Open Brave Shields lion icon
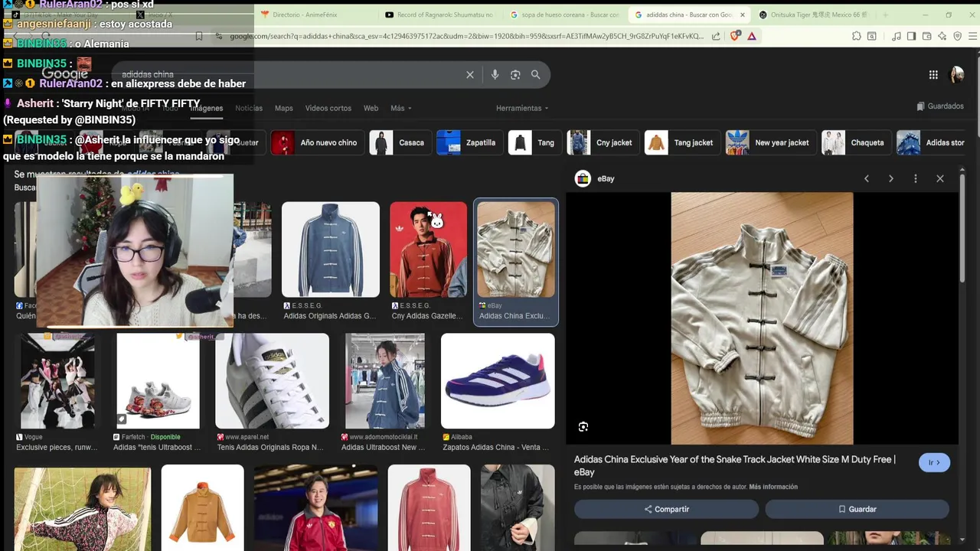This screenshot has width=980, height=551. point(736,36)
